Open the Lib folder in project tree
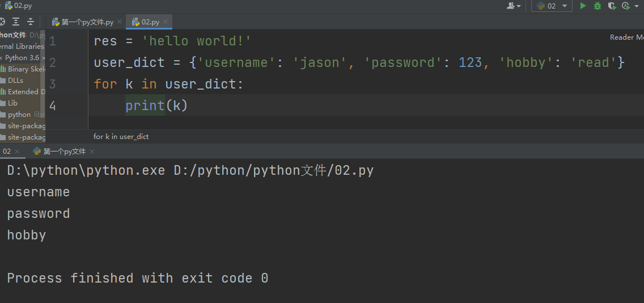Viewport: 644px width, 303px height. (x=12, y=103)
